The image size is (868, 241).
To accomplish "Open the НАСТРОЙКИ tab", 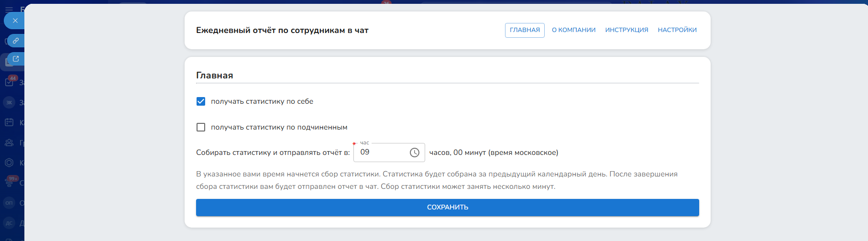I will click(677, 30).
